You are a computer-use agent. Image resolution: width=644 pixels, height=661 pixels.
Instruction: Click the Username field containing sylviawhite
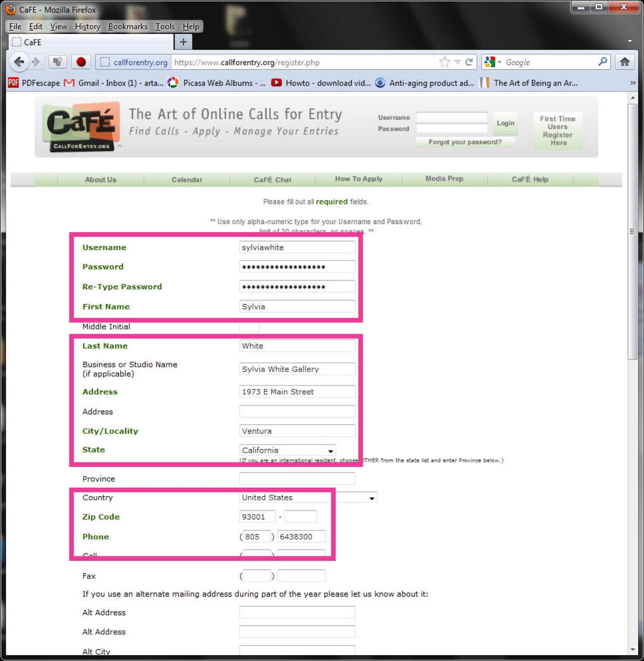tap(297, 247)
